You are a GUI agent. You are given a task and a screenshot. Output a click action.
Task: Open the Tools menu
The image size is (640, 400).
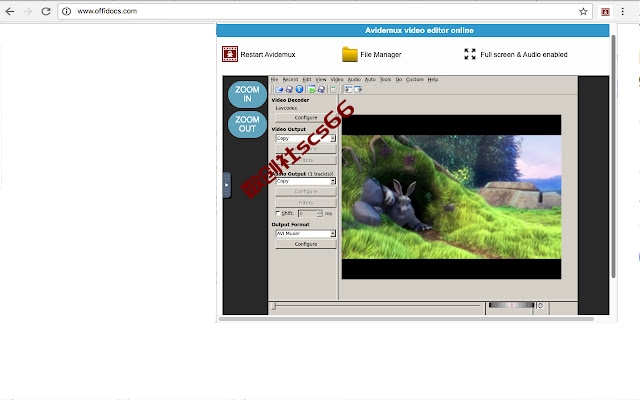point(385,80)
